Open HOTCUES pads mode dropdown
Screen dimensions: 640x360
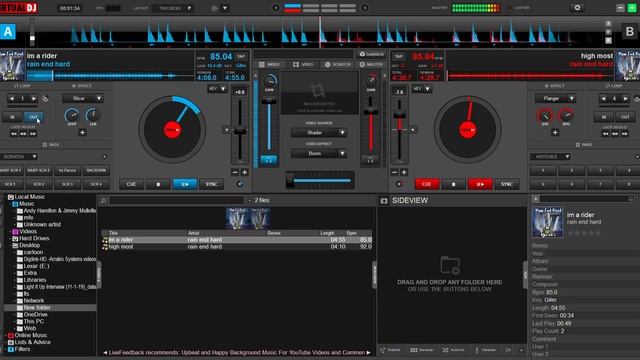(550, 156)
